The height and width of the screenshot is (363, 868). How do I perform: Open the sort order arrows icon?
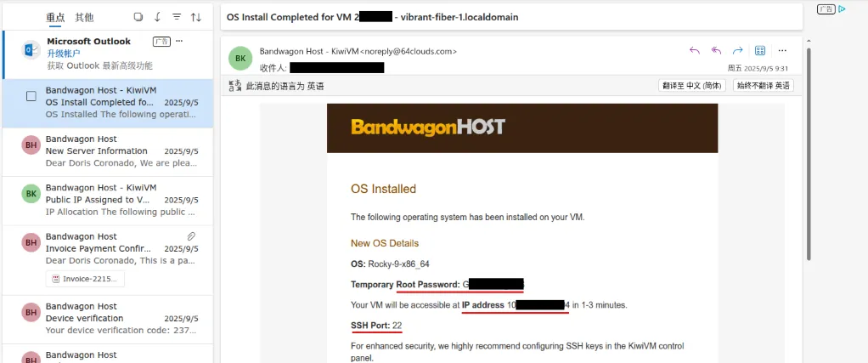[196, 17]
